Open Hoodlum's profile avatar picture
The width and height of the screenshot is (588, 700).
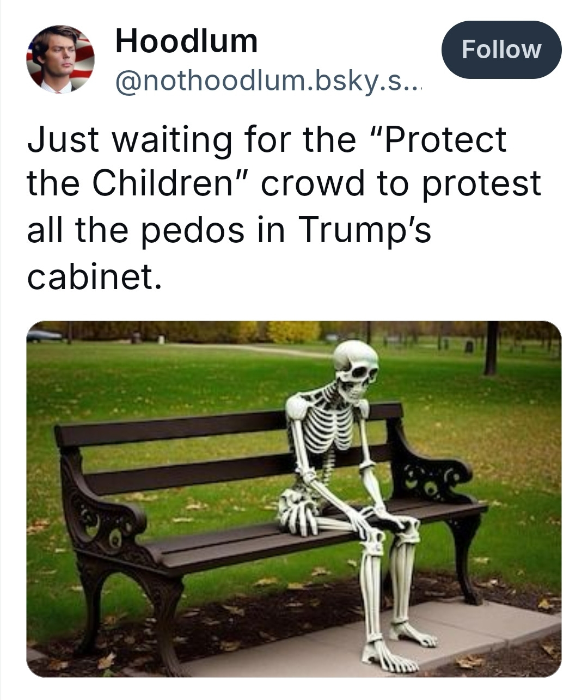[60, 59]
